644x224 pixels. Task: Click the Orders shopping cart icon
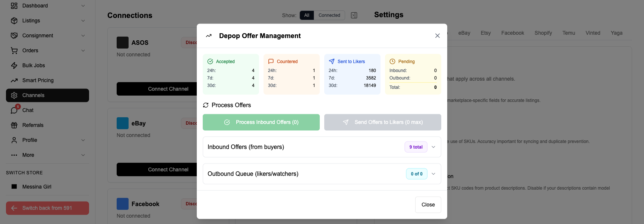pos(14,50)
